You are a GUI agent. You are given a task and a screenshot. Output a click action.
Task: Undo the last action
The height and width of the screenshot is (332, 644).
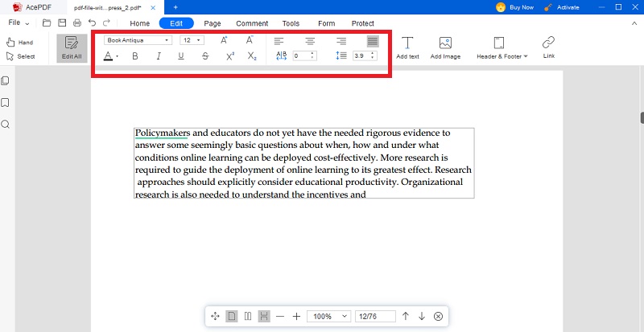click(x=93, y=23)
